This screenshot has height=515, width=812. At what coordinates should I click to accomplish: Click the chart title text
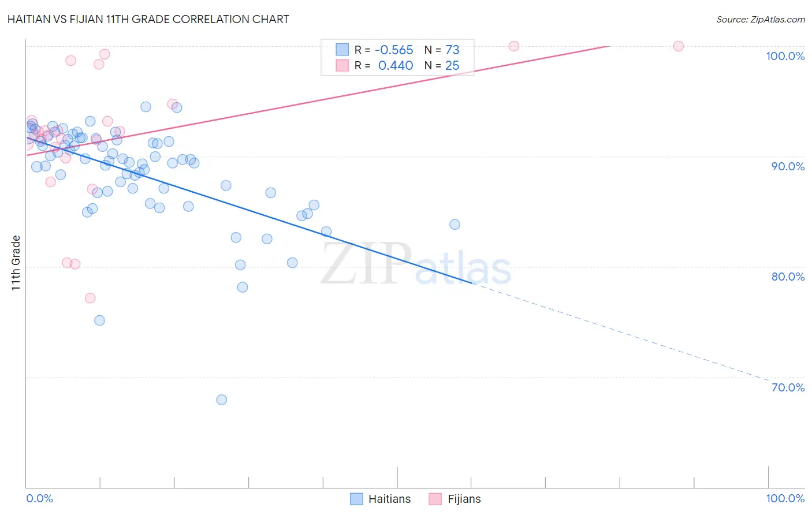[148, 19]
